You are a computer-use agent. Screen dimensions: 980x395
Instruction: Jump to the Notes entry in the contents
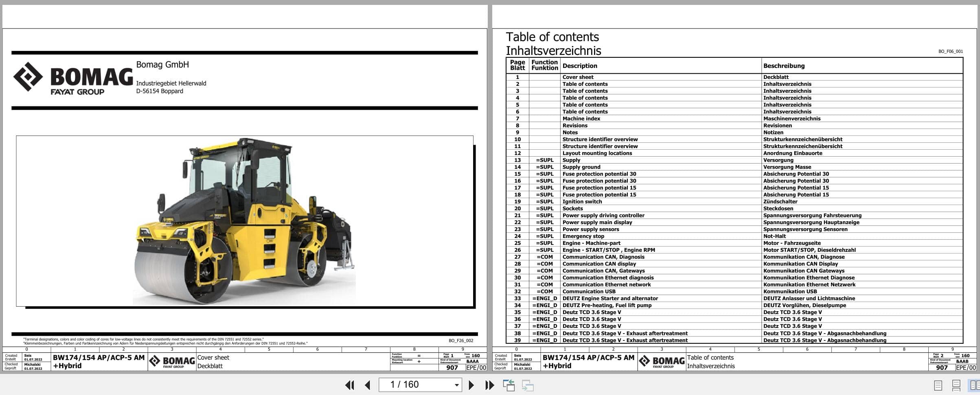(570, 132)
